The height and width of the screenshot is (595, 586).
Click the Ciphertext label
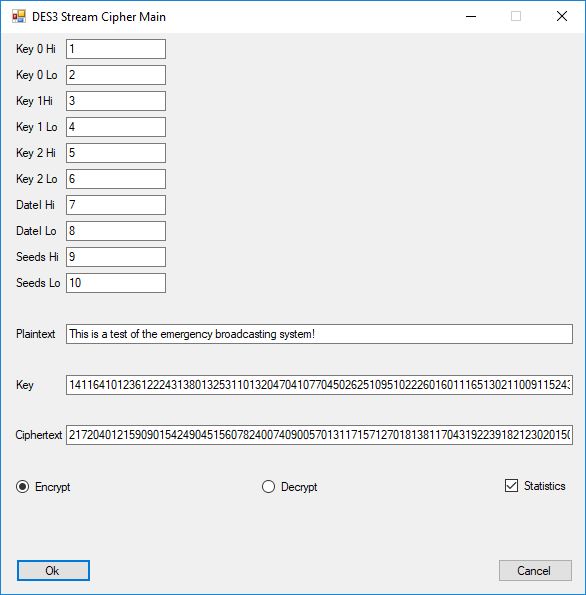pyautogui.click(x=38, y=435)
